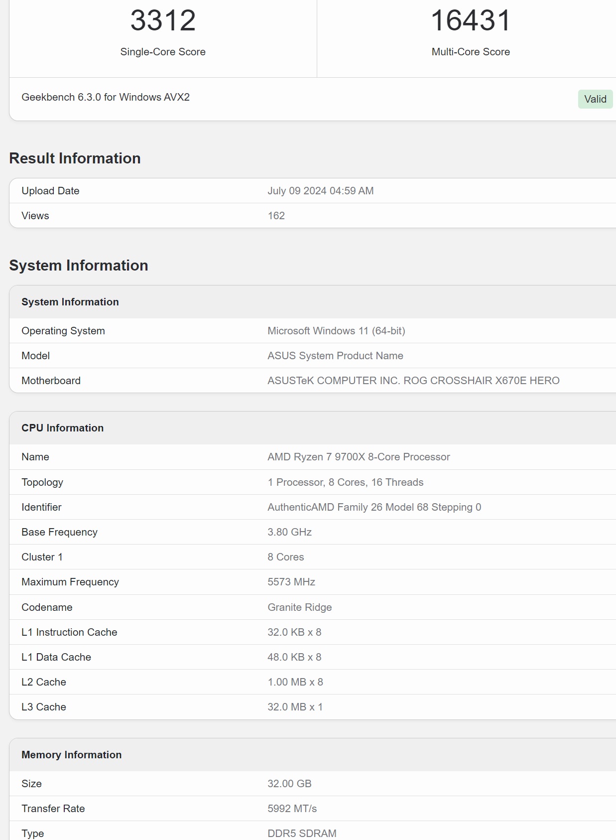Screen dimensions: 616x840
Task: Click the upload date July 09 2024 value
Action: [x=320, y=191]
